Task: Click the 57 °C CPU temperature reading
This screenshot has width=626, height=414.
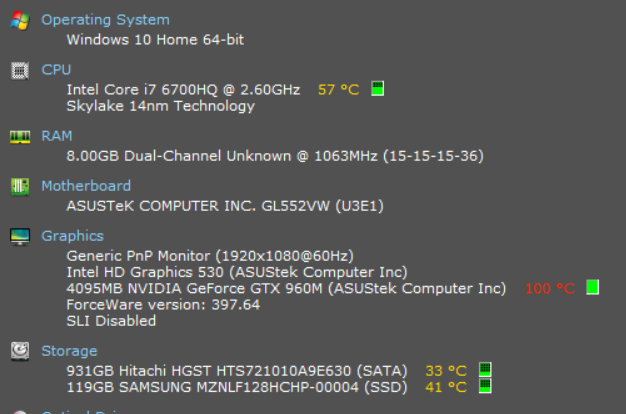Action: click(x=338, y=90)
